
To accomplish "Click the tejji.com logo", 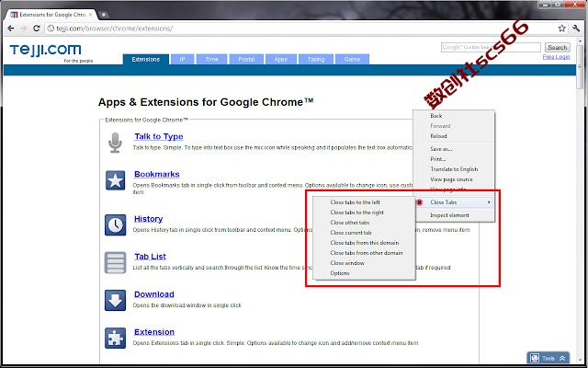I will 45,50.
